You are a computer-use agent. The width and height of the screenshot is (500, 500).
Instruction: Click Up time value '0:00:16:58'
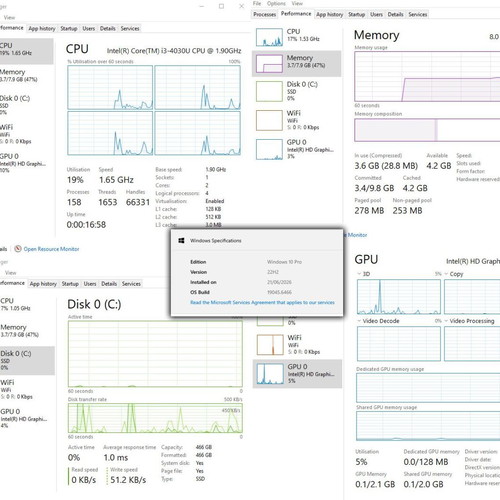(86, 225)
